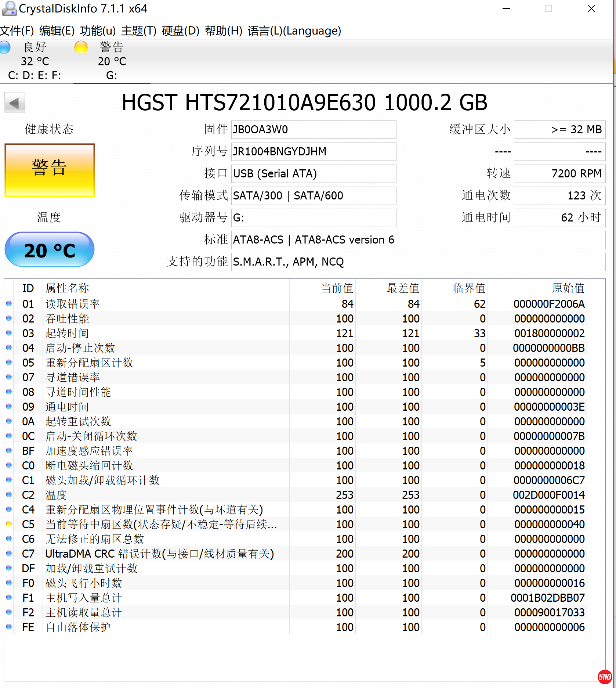Select the 05 重新分配扇区计数 row
The image size is (616, 688).
click(x=147, y=363)
